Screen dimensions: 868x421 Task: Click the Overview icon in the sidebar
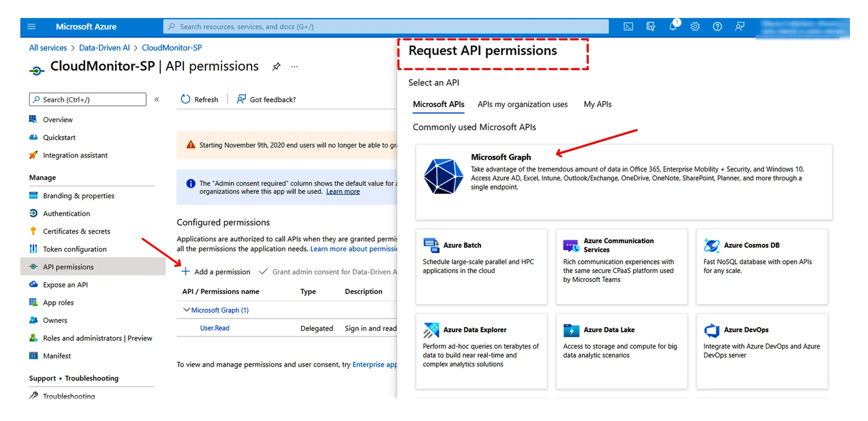(33, 119)
